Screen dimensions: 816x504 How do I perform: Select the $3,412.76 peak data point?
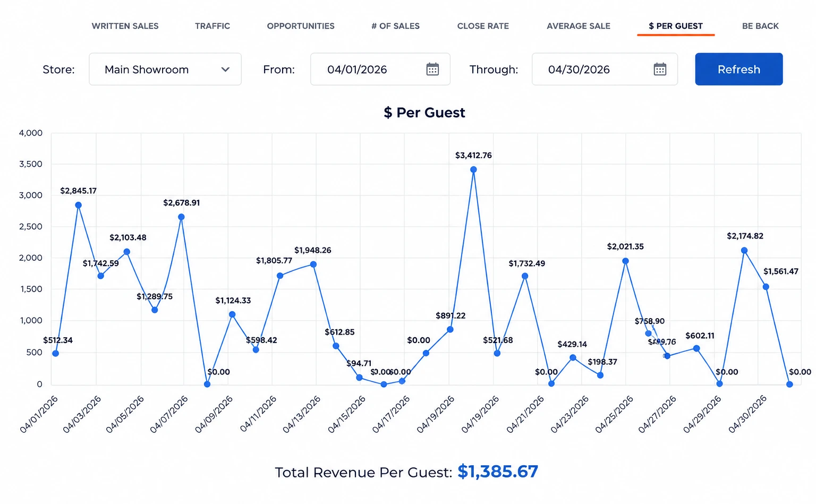[473, 170]
